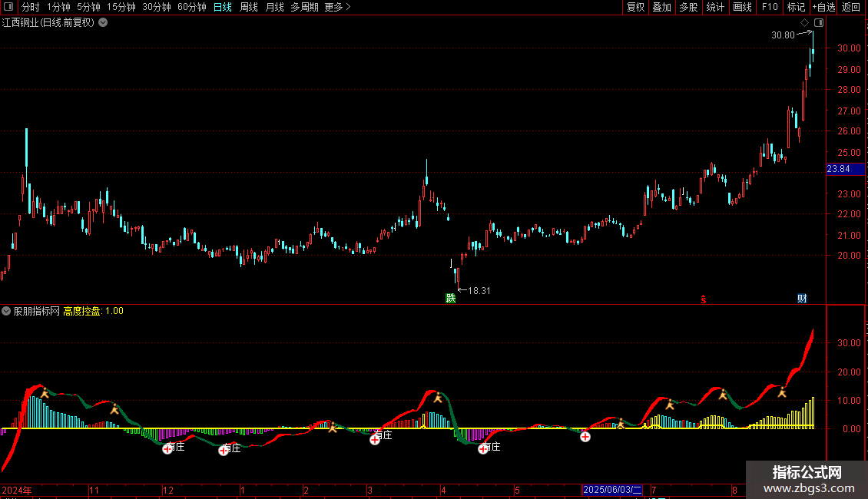Add stock via +自选 button

click(823, 7)
